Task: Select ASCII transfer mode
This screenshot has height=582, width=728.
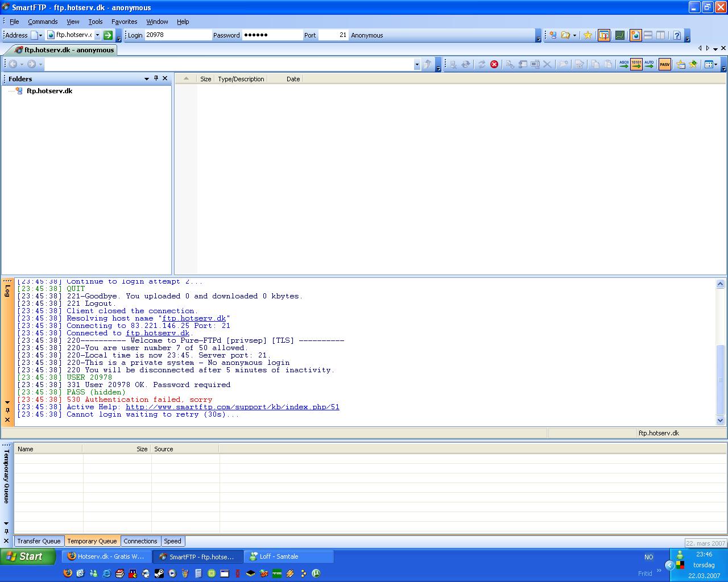Action: coord(624,64)
